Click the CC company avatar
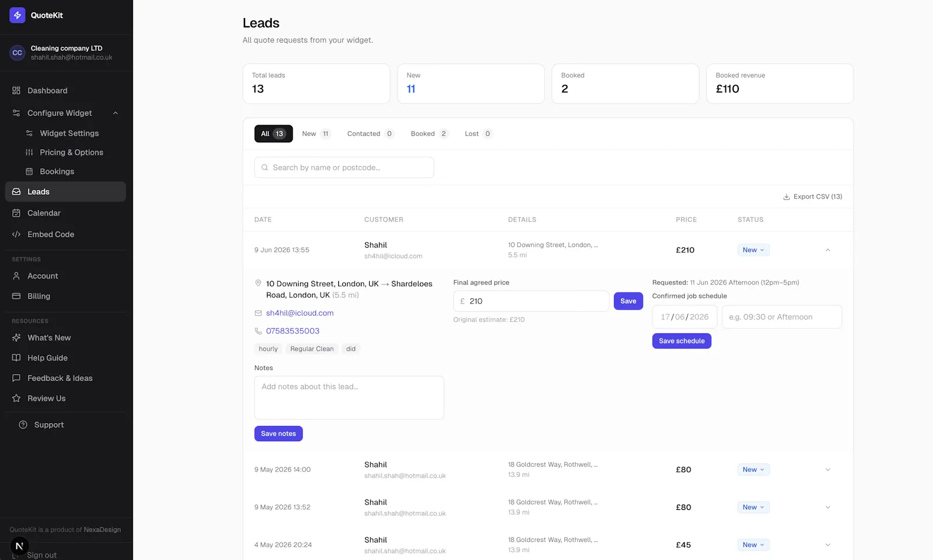 pos(17,52)
